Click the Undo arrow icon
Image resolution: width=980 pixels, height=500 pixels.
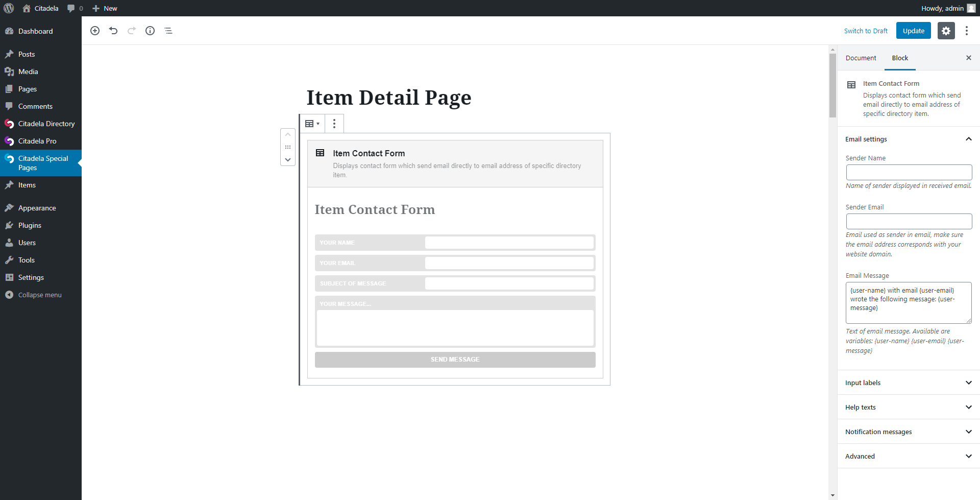coord(113,31)
